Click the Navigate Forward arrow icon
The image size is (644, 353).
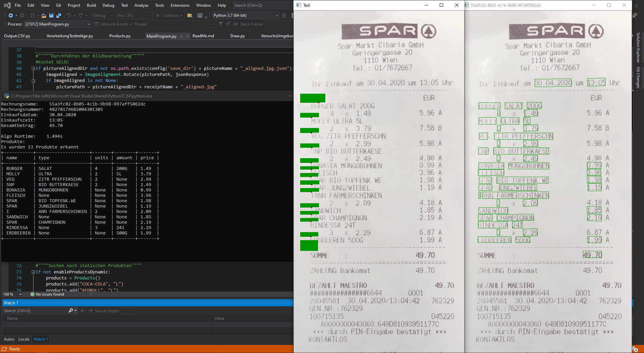pyautogui.click(x=22, y=15)
